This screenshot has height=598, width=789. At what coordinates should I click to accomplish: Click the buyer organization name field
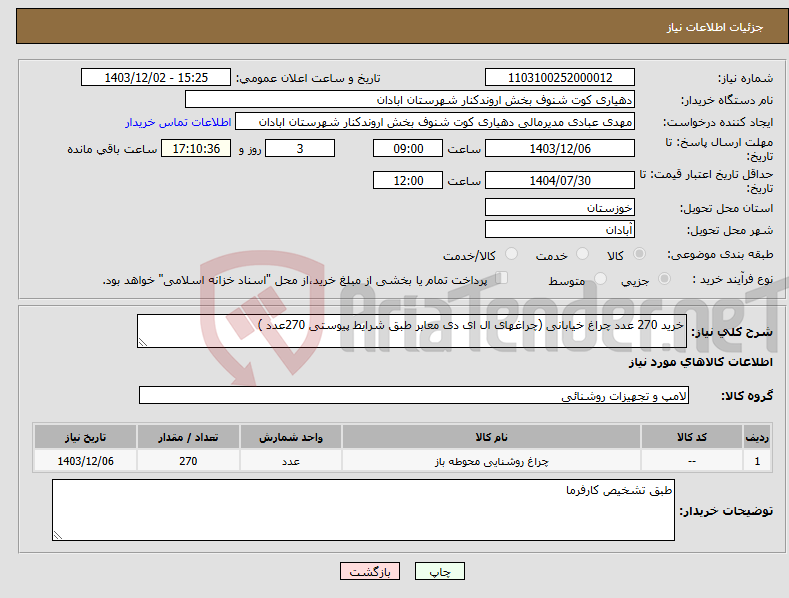coord(410,100)
